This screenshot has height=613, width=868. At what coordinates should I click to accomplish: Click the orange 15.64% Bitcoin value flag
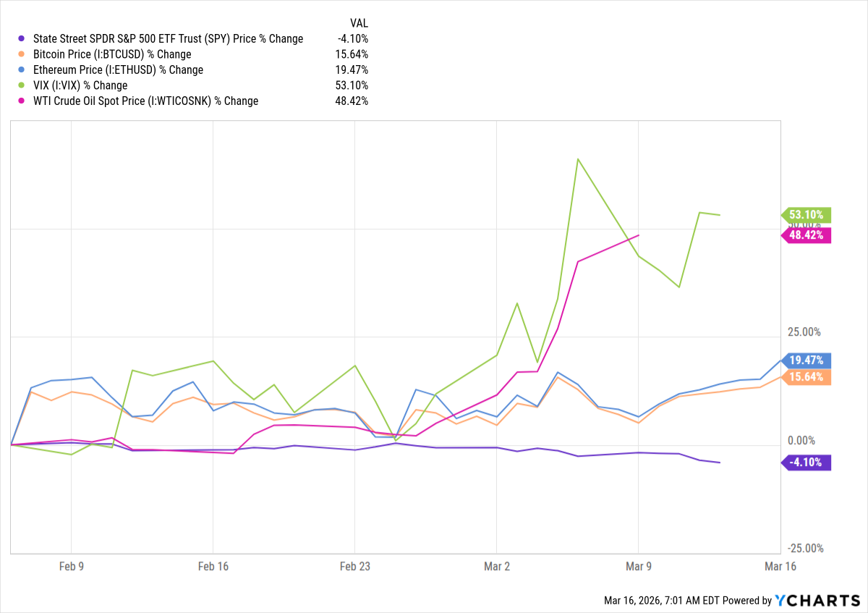[807, 377]
